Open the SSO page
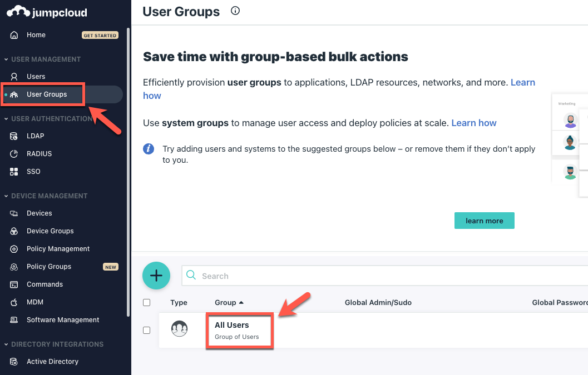 tap(33, 172)
